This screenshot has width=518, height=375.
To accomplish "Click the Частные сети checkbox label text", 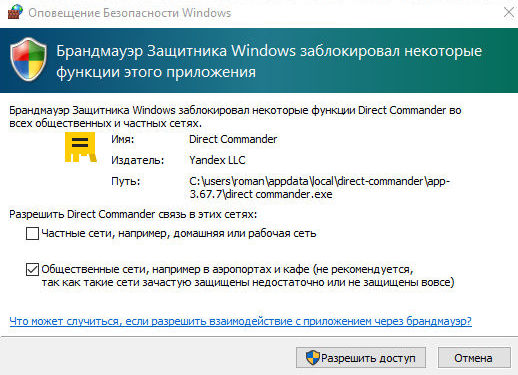I will click(179, 233).
